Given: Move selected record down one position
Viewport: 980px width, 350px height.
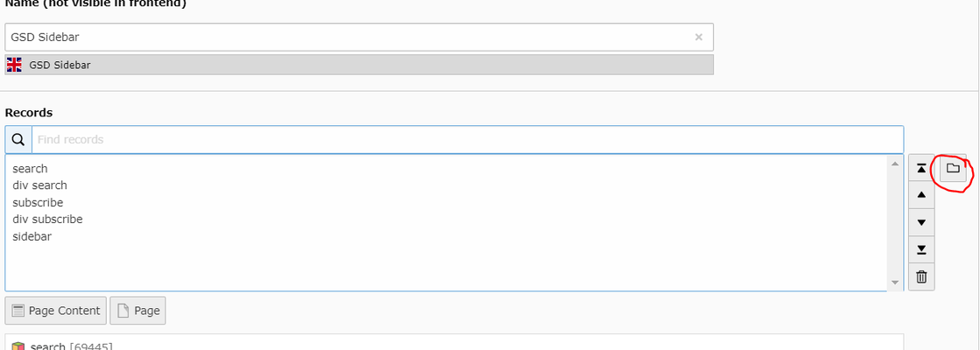Looking at the screenshot, I should [921, 222].
